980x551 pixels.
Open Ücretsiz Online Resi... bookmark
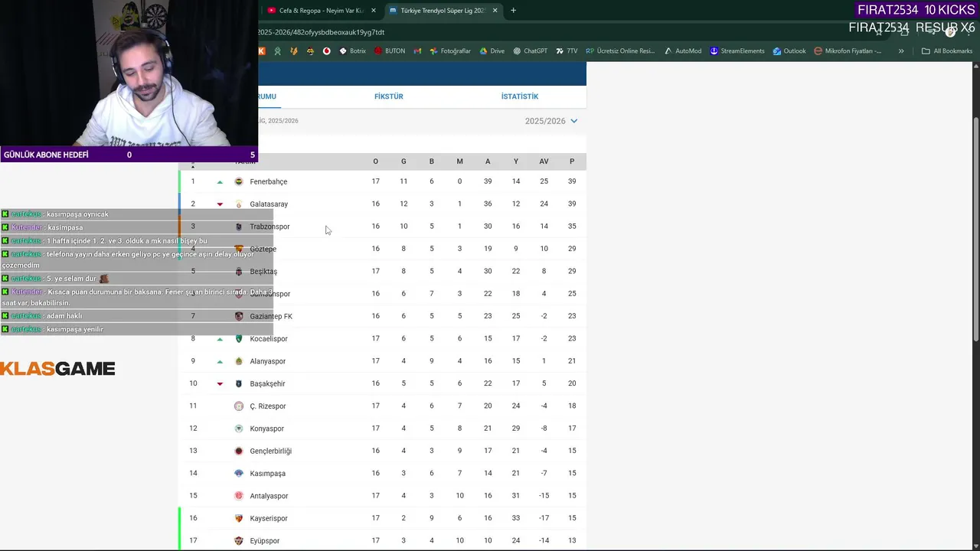(620, 51)
